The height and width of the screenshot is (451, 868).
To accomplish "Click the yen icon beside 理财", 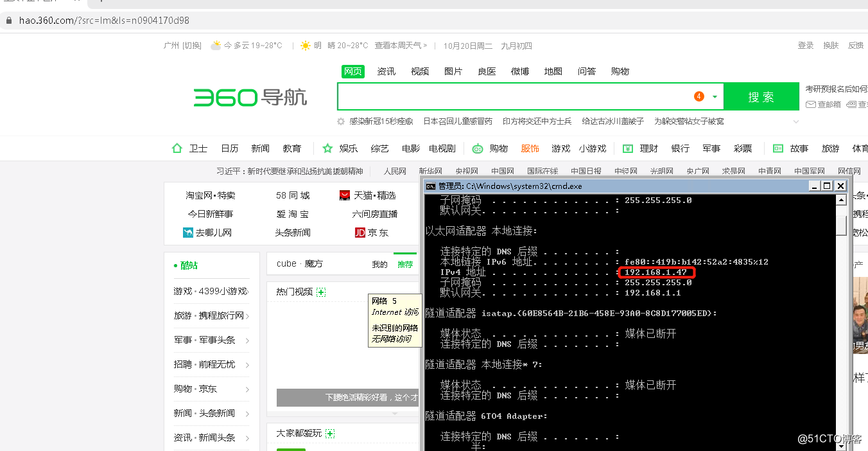I will click(628, 148).
